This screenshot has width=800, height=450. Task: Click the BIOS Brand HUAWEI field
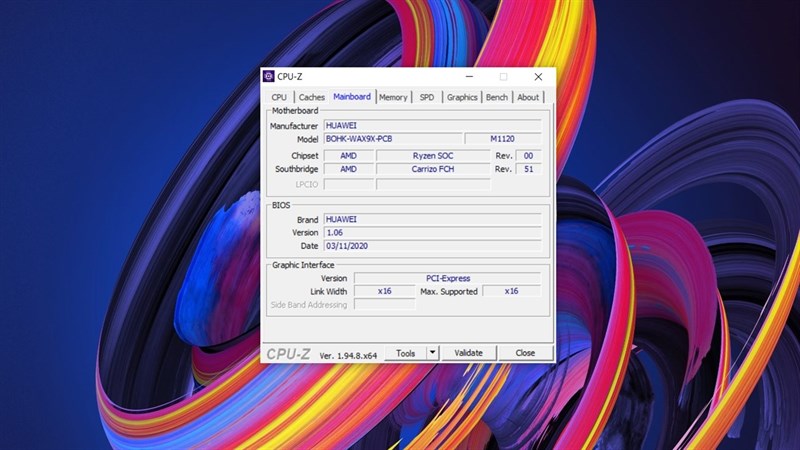433,219
